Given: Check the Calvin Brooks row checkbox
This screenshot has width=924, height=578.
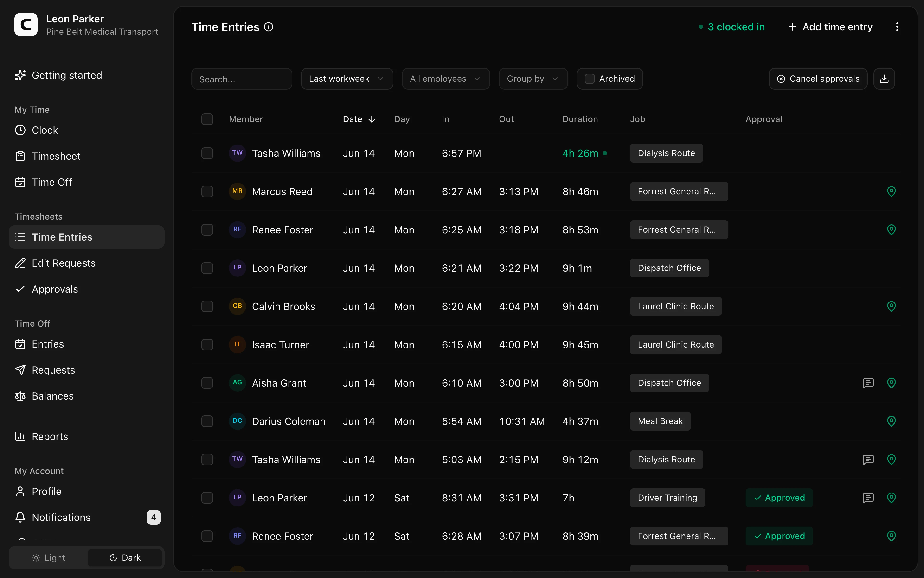Looking at the screenshot, I should (207, 306).
